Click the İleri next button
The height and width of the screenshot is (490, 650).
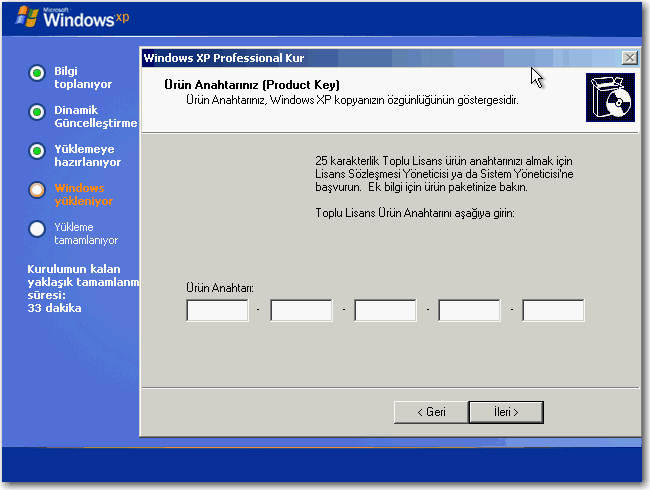(x=506, y=412)
